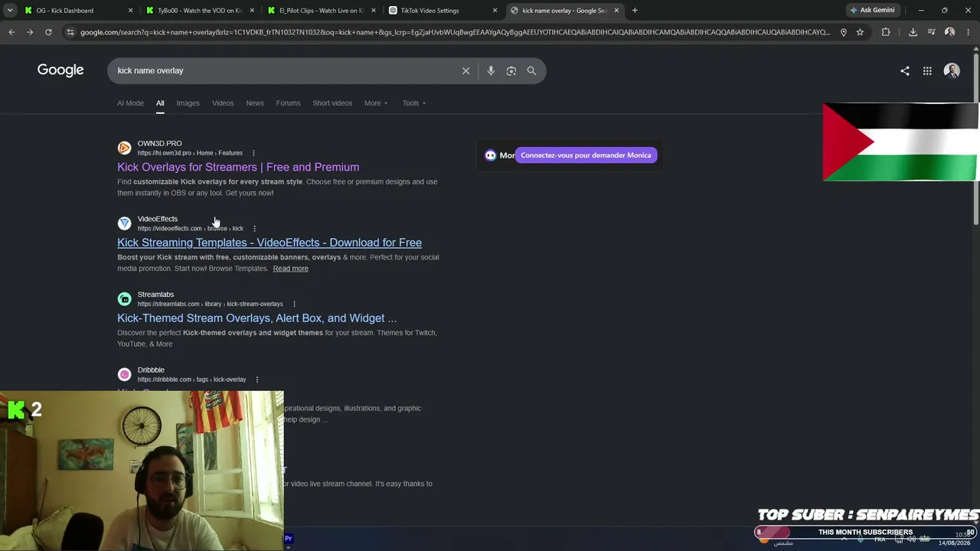Click the browser address bar URL
This screenshot has height=551, width=980.
pyautogui.click(x=455, y=32)
